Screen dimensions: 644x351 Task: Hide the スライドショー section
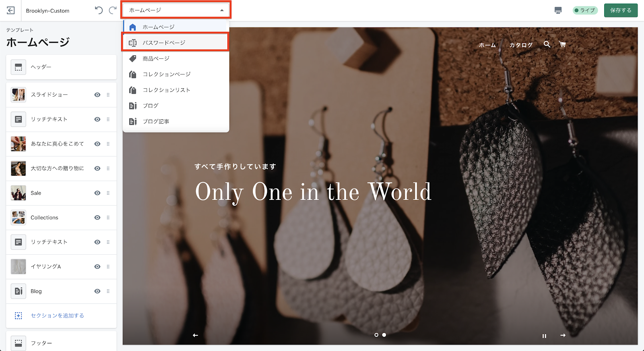tap(97, 95)
